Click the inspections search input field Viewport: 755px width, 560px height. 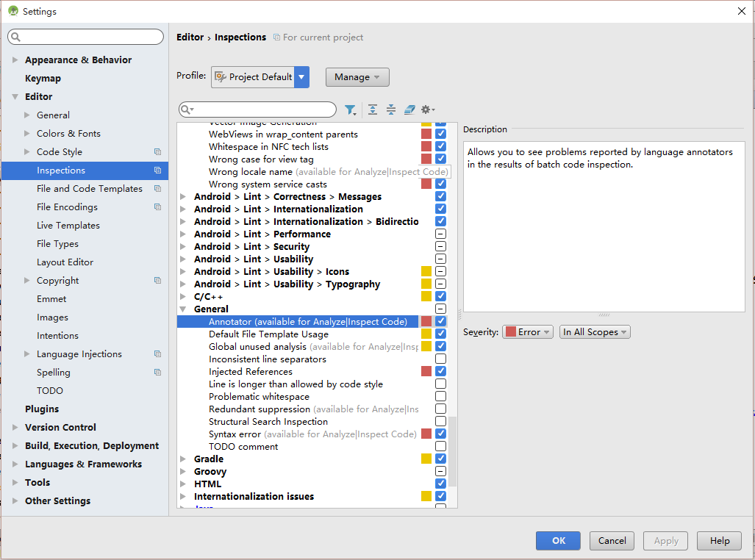point(257,110)
